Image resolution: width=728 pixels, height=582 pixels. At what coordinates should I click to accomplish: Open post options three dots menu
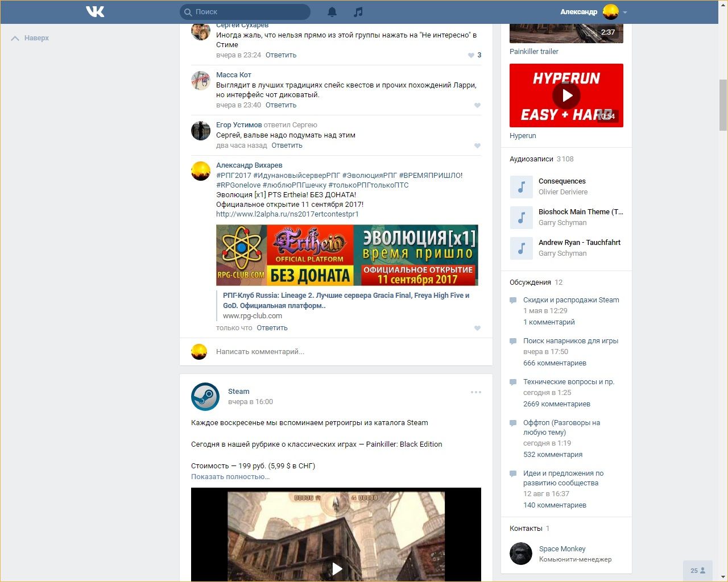click(x=476, y=392)
